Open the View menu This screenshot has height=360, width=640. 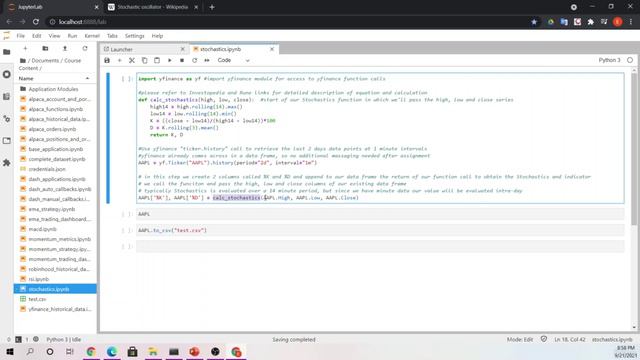click(x=54, y=36)
